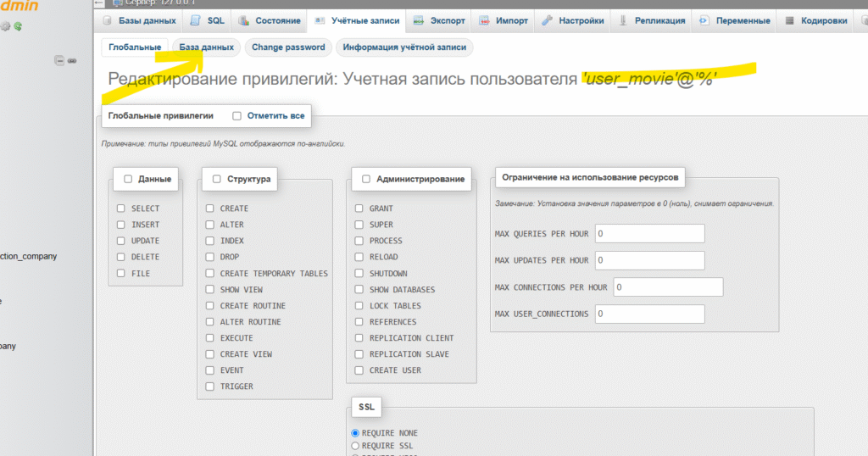Check the EXECUTE privilege checkbox

[x=210, y=337]
